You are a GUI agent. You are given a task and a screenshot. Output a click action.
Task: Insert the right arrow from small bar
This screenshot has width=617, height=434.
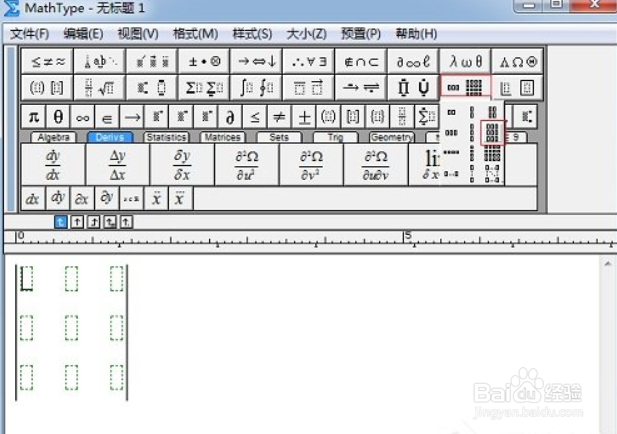[x=132, y=117]
